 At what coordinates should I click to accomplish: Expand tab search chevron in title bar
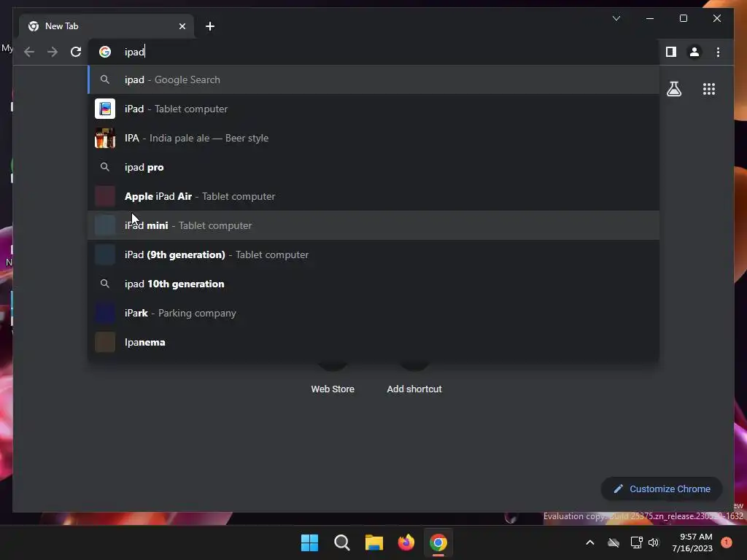616,18
